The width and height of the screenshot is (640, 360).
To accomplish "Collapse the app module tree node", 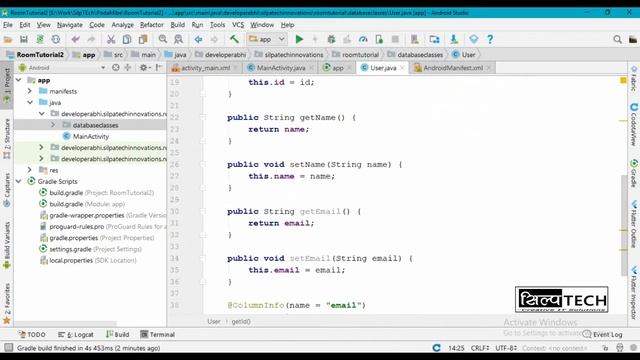I will pyautogui.click(x=19, y=80).
